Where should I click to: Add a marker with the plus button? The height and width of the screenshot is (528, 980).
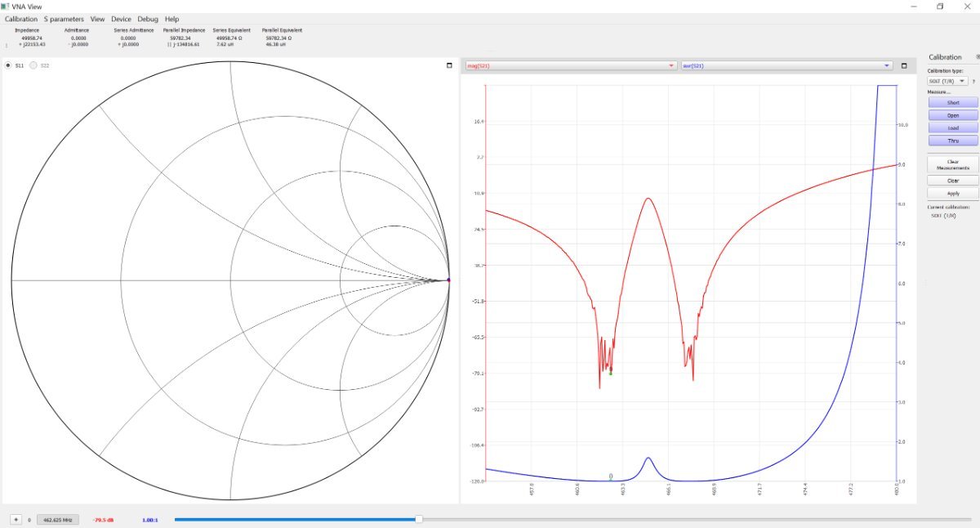(x=15, y=519)
